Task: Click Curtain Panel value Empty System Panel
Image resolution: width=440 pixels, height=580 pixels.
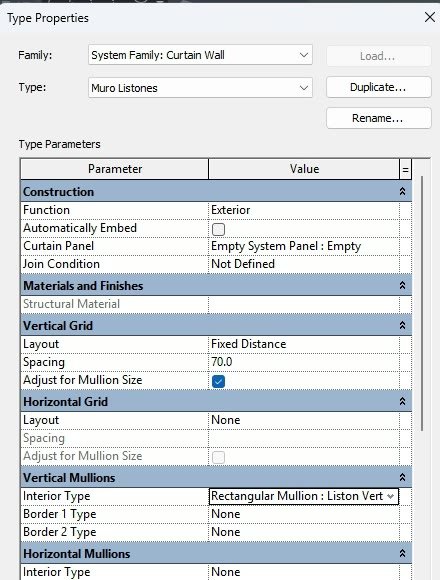Action: click(304, 246)
